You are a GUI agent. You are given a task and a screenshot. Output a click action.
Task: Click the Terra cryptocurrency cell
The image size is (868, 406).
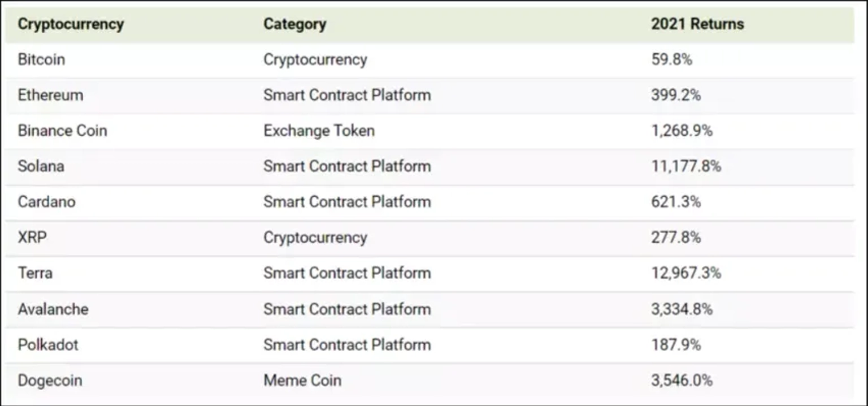tap(35, 273)
